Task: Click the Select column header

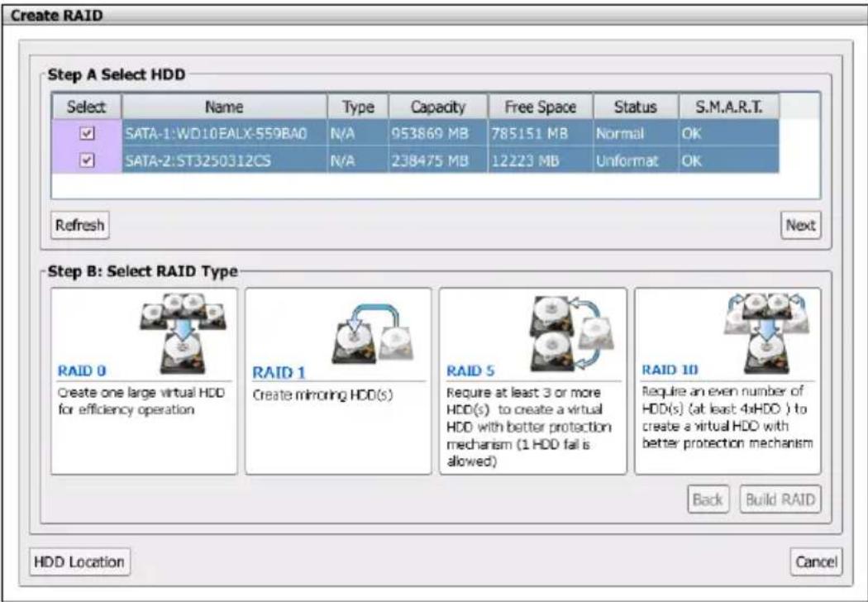Action: click(x=86, y=107)
